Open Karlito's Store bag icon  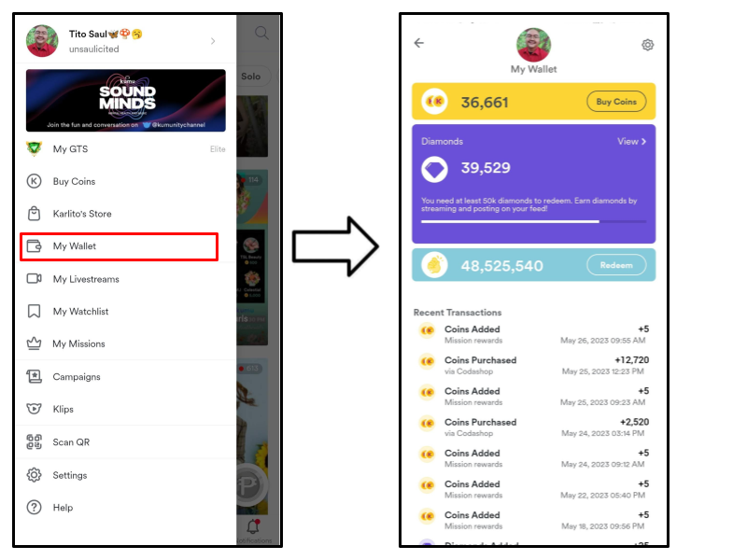pyautogui.click(x=34, y=214)
